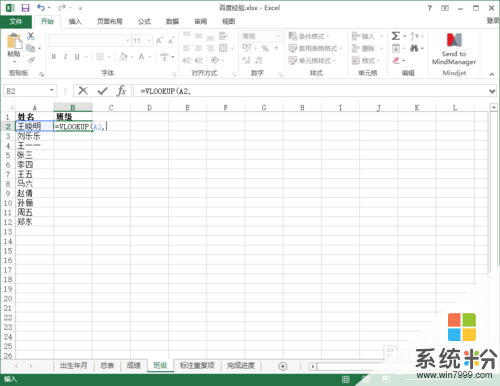Switch to the 插入 ribbon tab
This screenshot has height=386, width=500.
75,22
